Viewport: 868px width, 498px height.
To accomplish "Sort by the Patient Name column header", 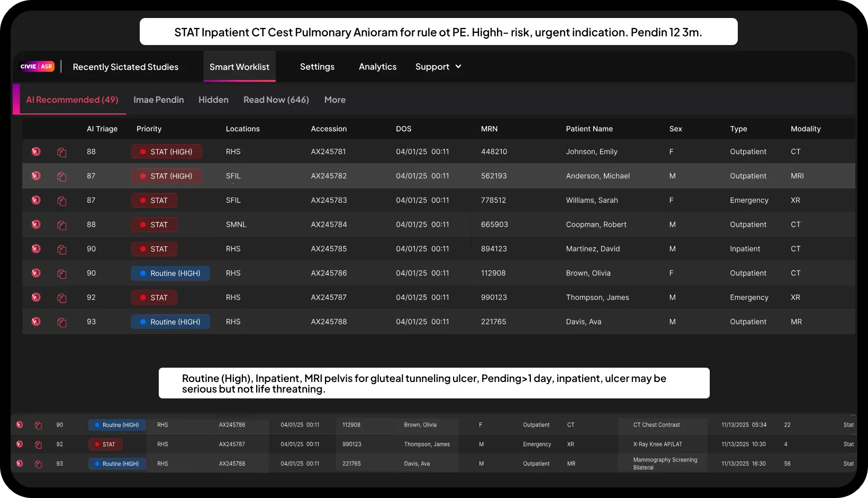I will click(589, 129).
